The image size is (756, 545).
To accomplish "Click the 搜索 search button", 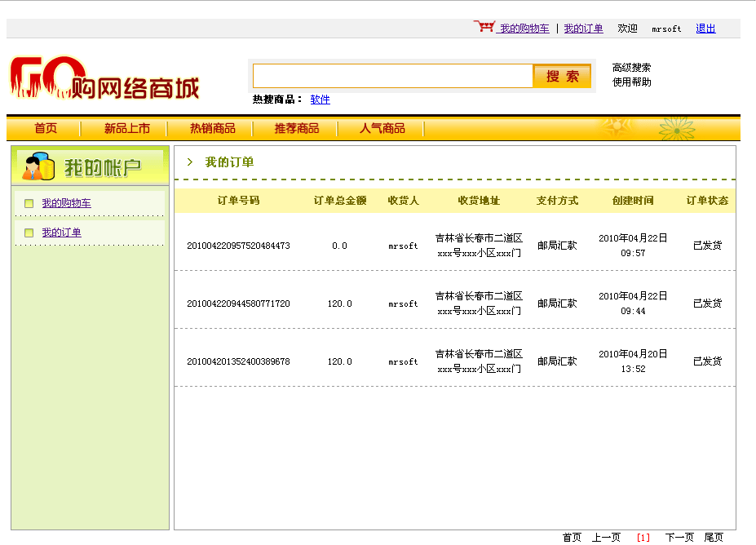I will pos(562,76).
